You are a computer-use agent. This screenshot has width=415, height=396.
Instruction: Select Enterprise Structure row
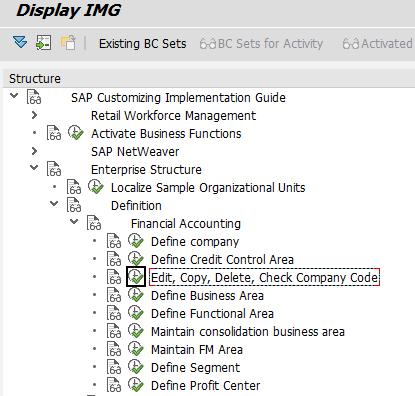pos(146,170)
